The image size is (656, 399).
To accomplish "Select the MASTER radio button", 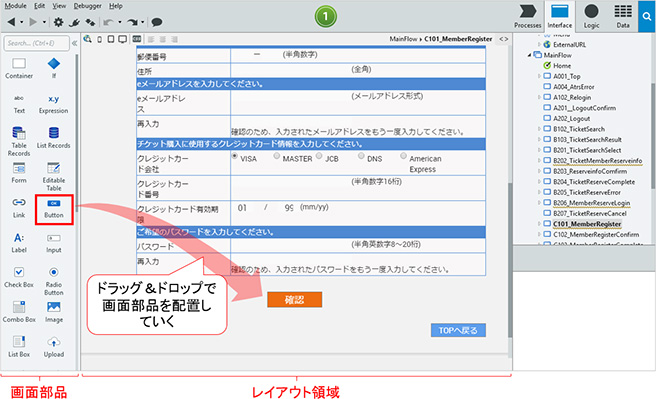I will (x=277, y=156).
